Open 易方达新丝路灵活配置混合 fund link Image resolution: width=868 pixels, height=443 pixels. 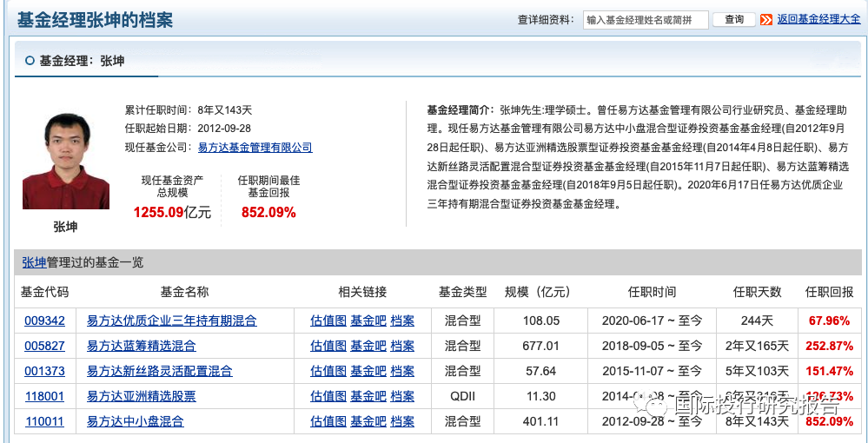[159, 371]
